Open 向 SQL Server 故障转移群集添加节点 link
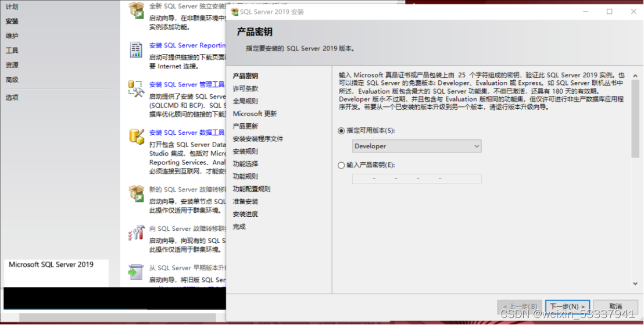Screen dimensions: 644x325 coord(188,229)
